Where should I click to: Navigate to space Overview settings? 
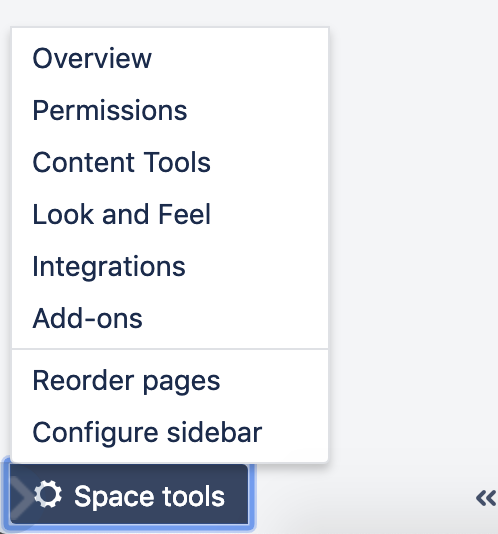(x=170, y=59)
